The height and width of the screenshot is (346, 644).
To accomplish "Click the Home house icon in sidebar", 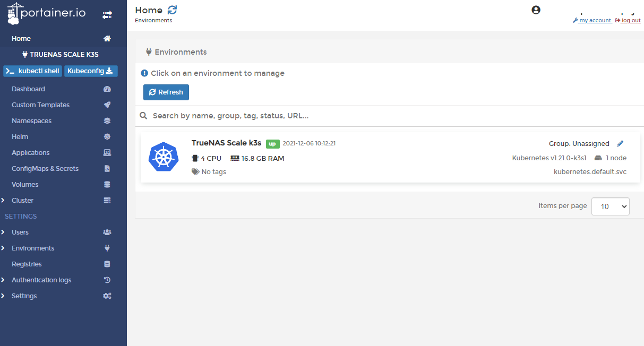I will tap(107, 39).
